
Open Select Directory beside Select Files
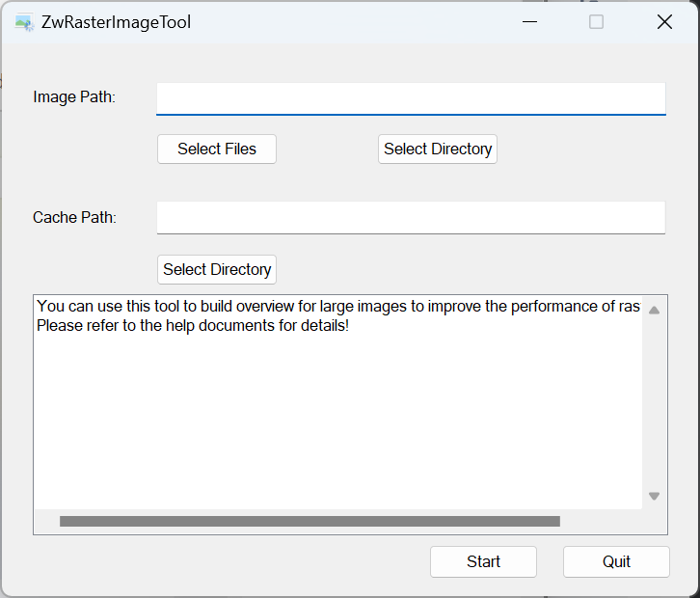(x=438, y=149)
